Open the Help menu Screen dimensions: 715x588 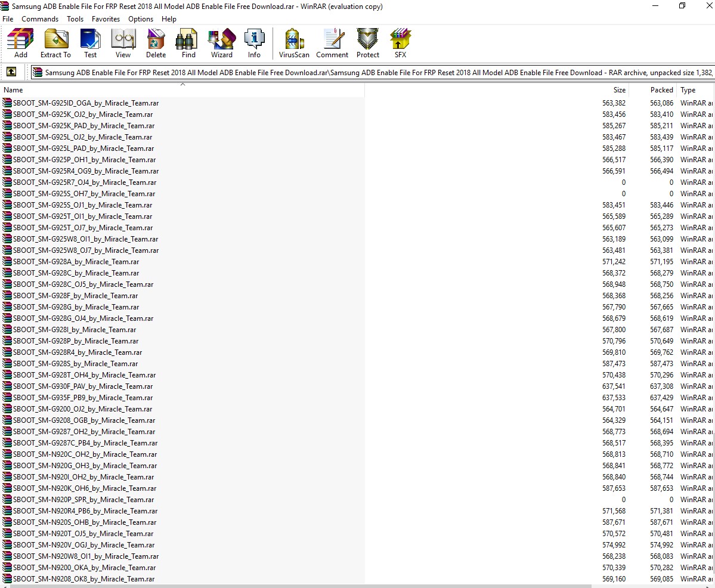169,18
